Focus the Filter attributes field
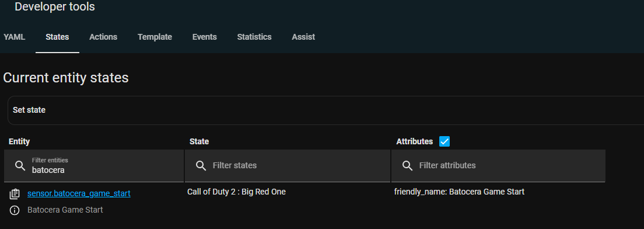 [x=498, y=166]
